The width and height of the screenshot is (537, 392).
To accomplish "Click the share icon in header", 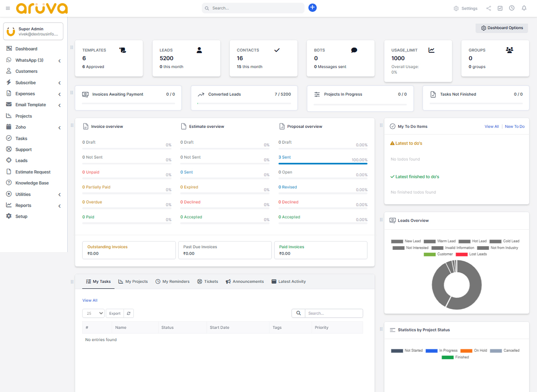I will (489, 8).
